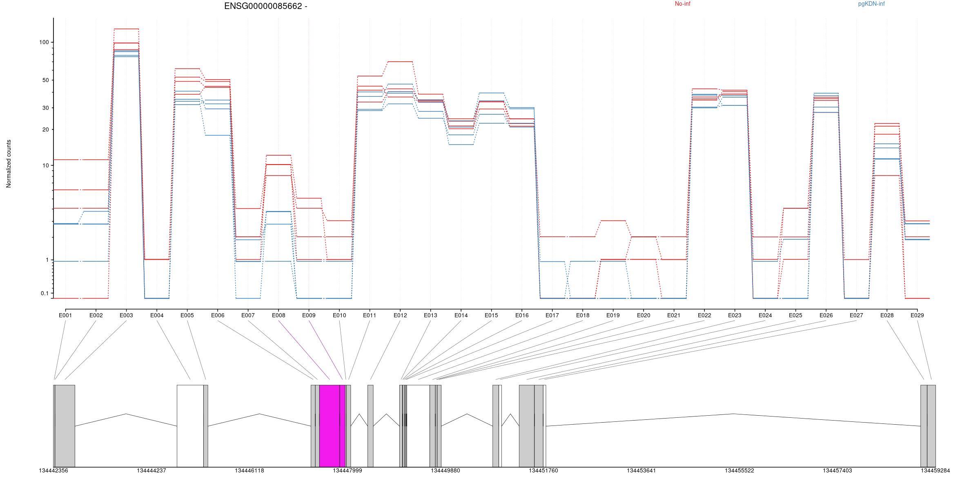Click the 30 y-axis tick label

tap(45, 108)
